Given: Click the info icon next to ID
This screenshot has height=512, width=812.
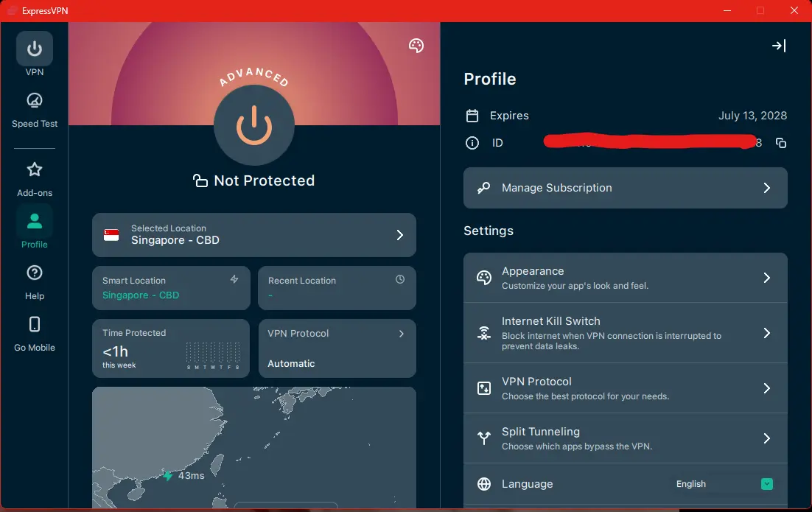Looking at the screenshot, I should pyautogui.click(x=472, y=143).
